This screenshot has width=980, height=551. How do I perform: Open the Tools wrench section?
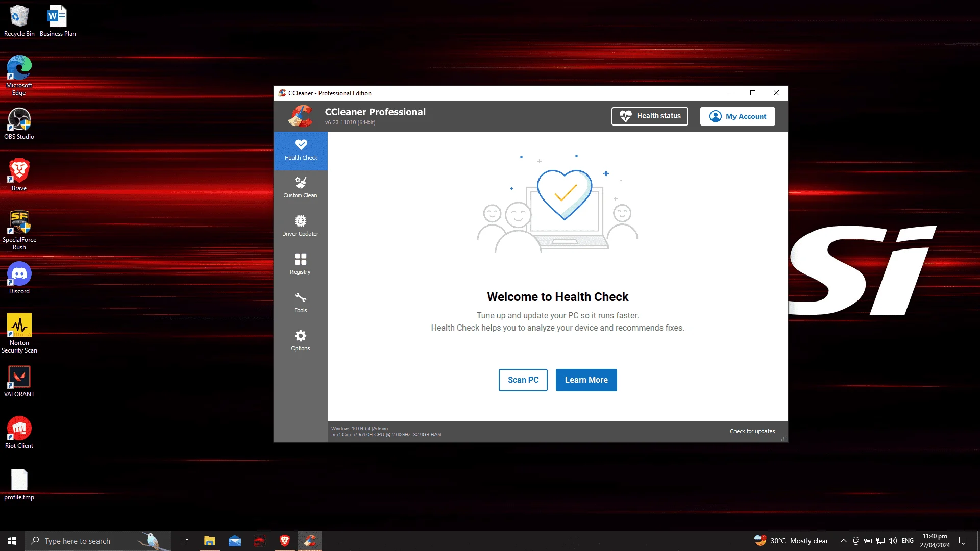[301, 303]
